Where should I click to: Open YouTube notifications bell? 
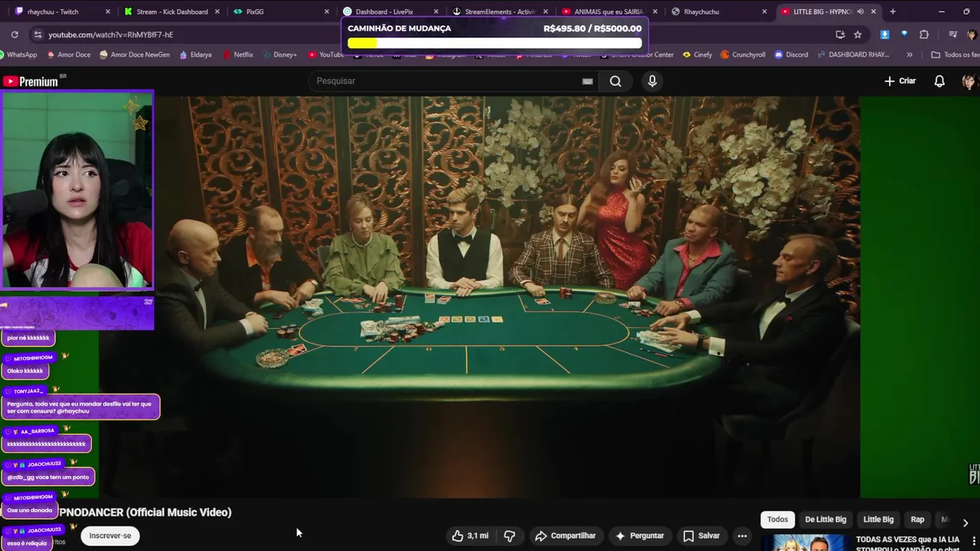(x=939, y=81)
